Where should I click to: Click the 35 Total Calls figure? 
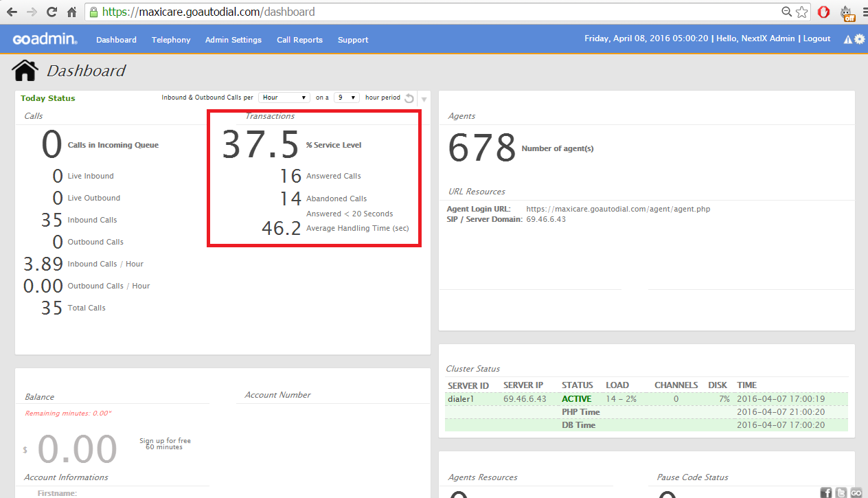tap(52, 308)
